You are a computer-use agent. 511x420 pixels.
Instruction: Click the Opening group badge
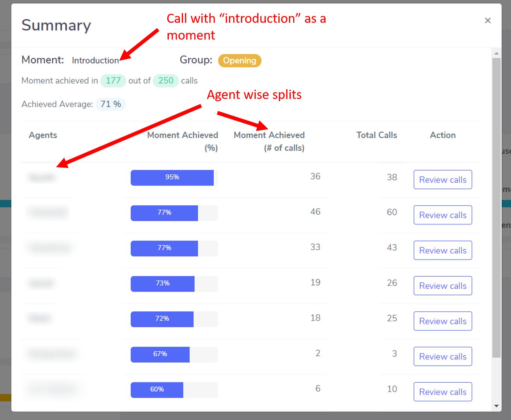point(239,60)
